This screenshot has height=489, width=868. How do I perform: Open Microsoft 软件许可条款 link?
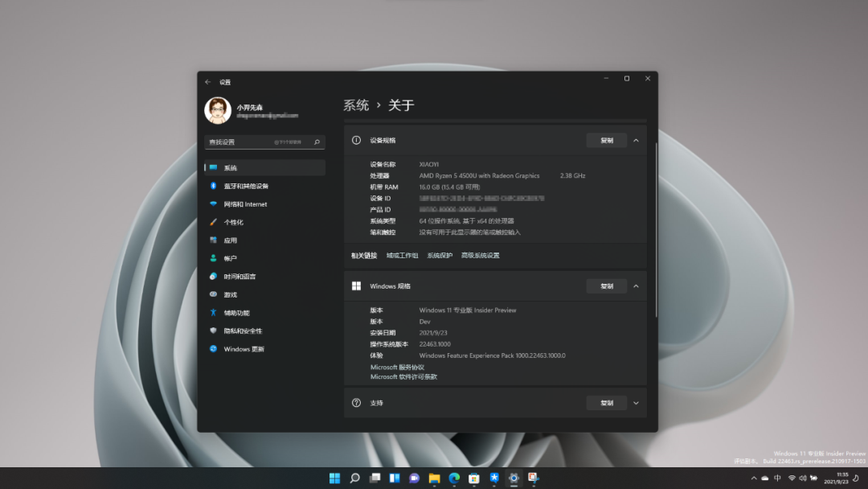[x=403, y=376]
